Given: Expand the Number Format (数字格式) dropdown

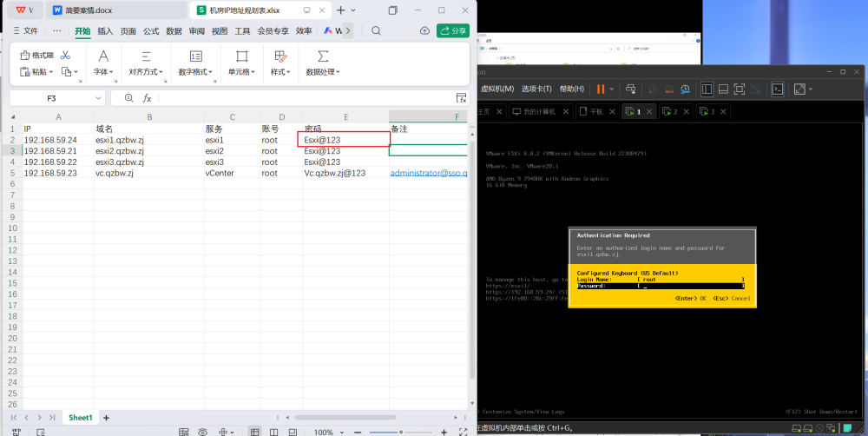Looking at the screenshot, I should [x=196, y=72].
